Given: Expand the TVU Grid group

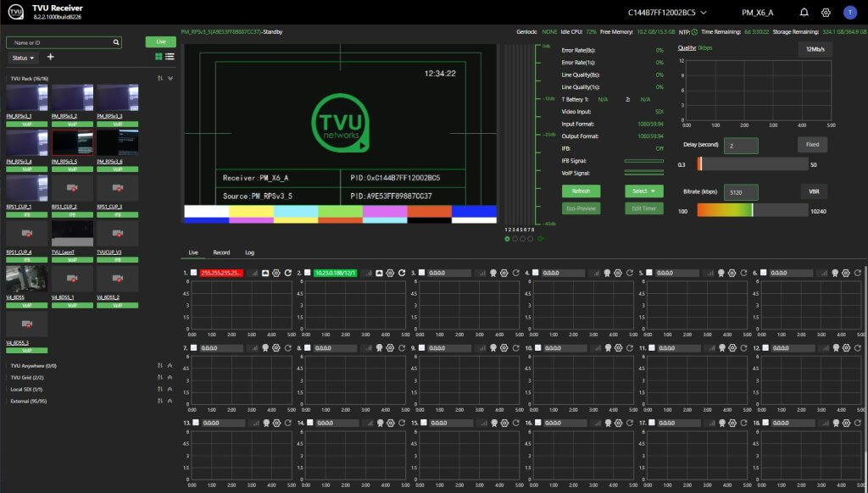Looking at the screenshot, I should 170,377.
